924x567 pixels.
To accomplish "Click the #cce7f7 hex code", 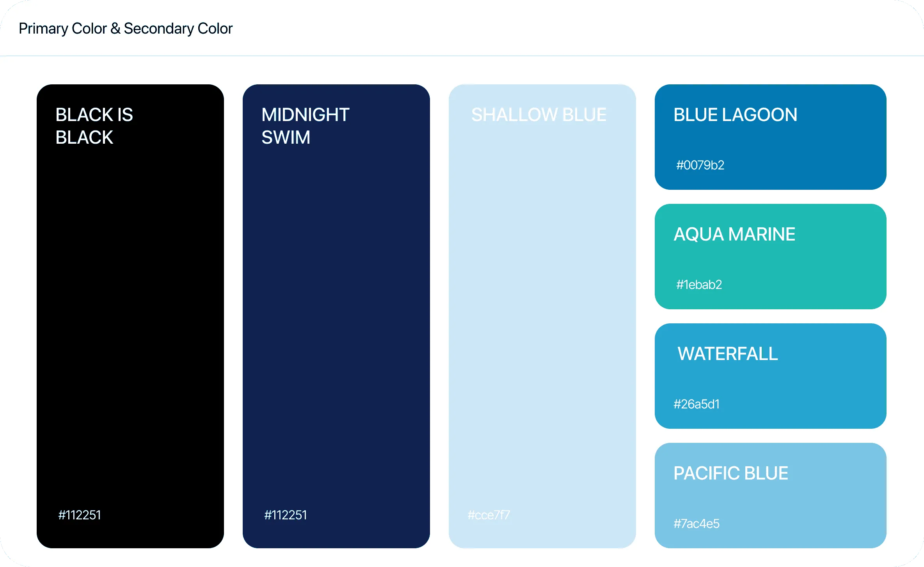I will tap(489, 515).
